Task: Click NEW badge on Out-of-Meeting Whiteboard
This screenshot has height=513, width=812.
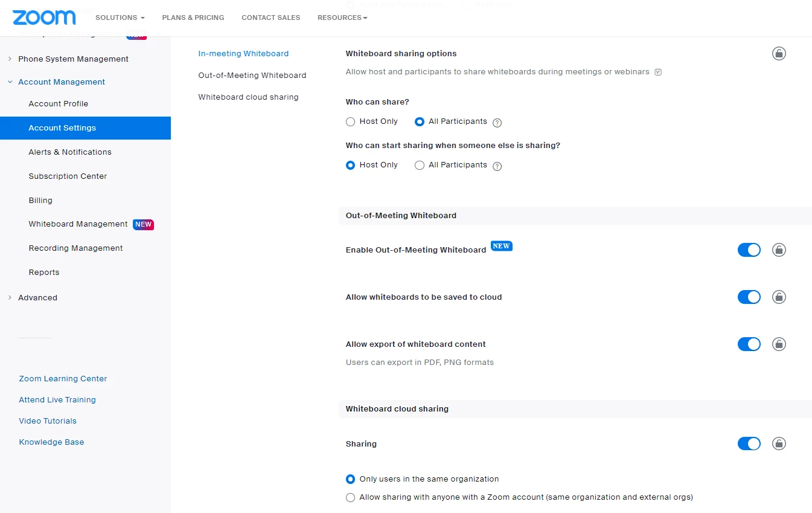Action: (502, 246)
